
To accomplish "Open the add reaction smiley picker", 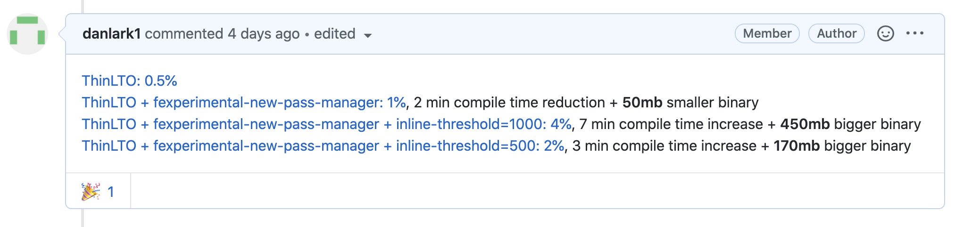I will tap(885, 33).
